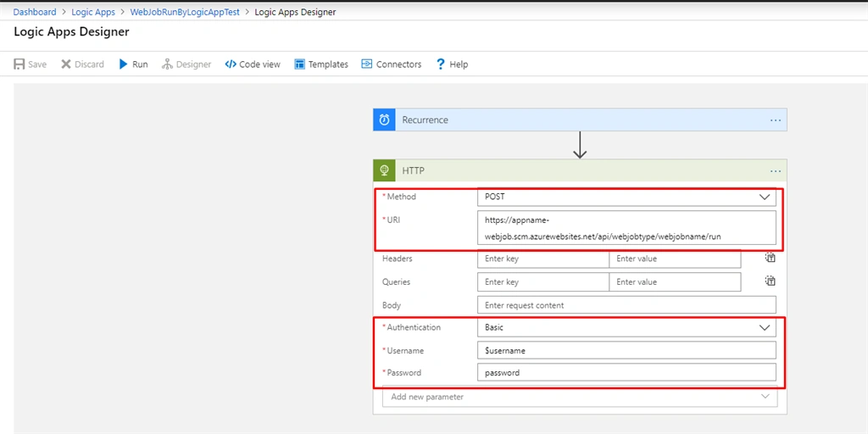
Task: Click the Body request content field
Action: pyautogui.click(x=626, y=305)
